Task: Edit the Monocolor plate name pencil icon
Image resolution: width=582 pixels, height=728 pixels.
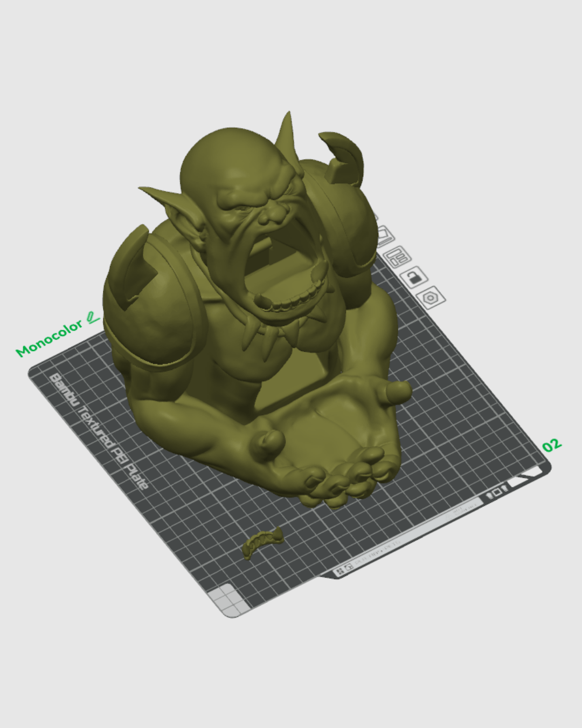Action: pos(93,317)
